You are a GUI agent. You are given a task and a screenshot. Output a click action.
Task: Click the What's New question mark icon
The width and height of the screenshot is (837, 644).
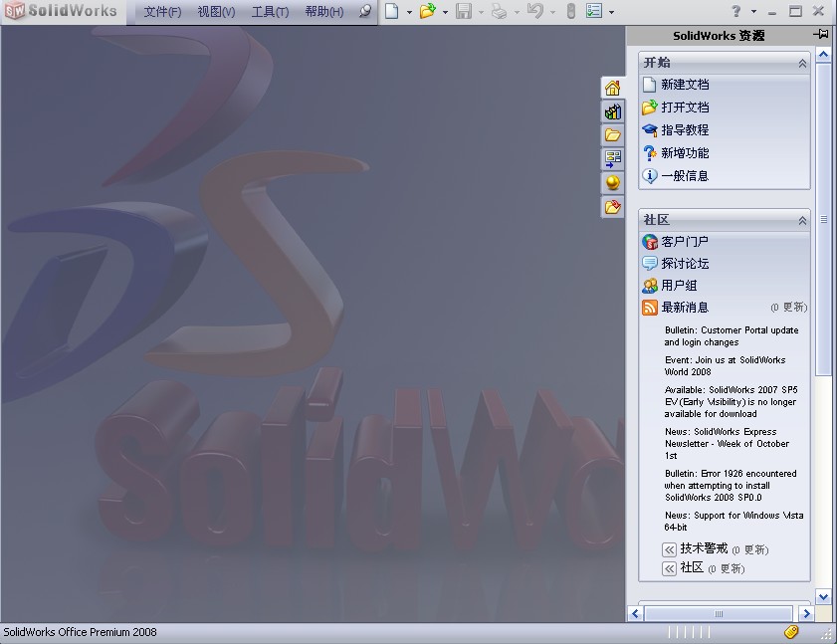(x=650, y=153)
